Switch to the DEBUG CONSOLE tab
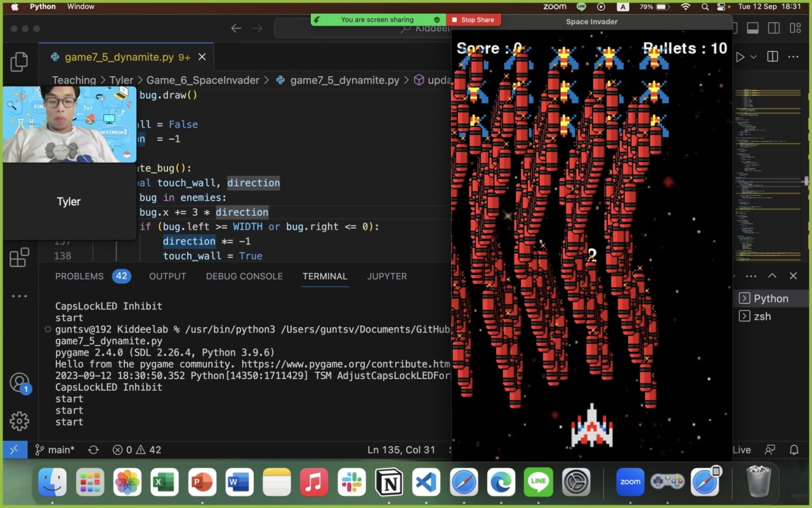 (x=244, y=276)
